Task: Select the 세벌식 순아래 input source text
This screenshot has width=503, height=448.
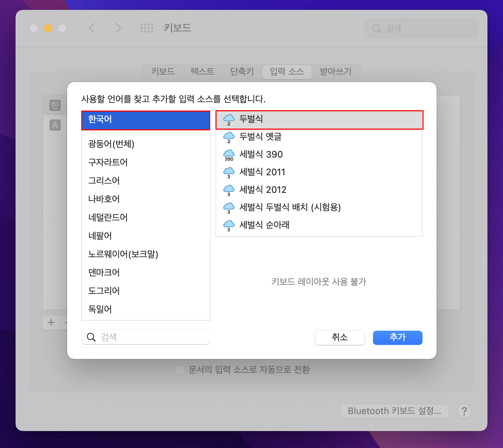Action: click(x=265, y=225)
